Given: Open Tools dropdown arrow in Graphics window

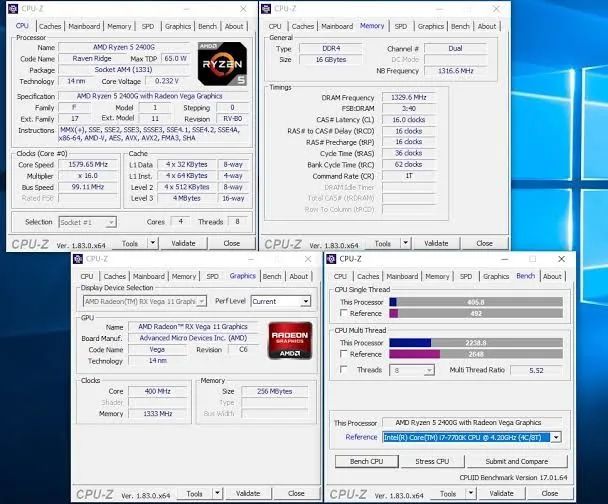Looking at the screenshot, I should coord(218,493).
